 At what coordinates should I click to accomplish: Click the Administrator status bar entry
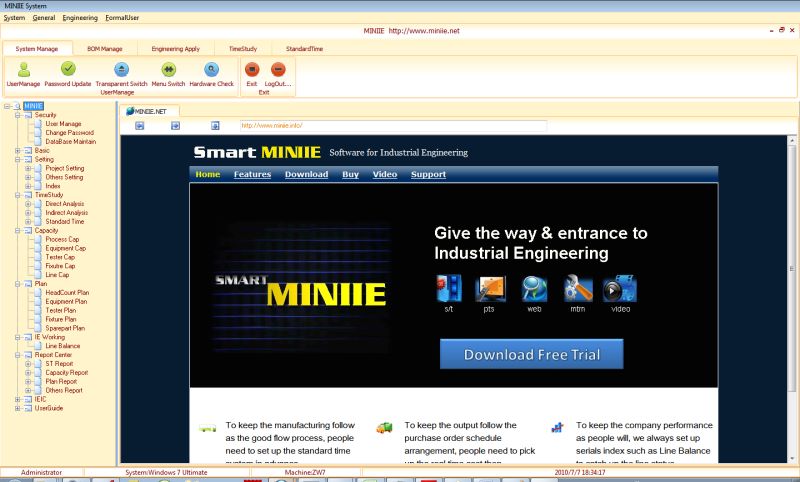click(x=41, y=472)
